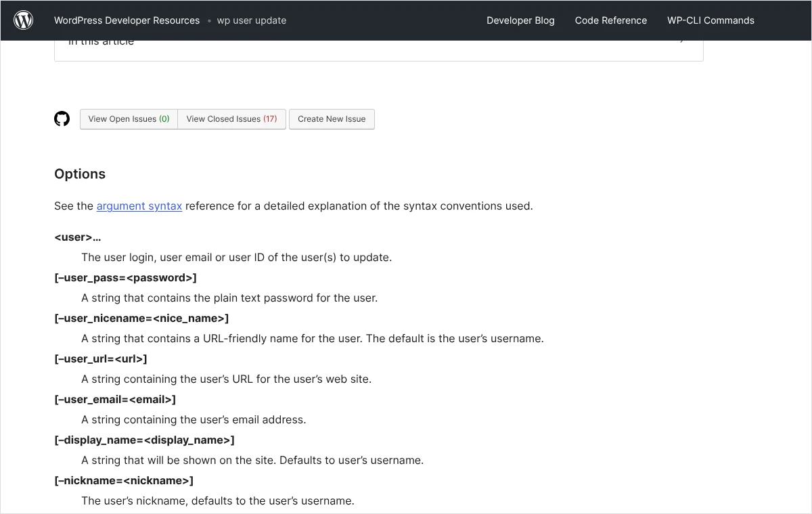Click the --user_pass=<password> option term
This screenshot has width=812, height=514.
126,278
